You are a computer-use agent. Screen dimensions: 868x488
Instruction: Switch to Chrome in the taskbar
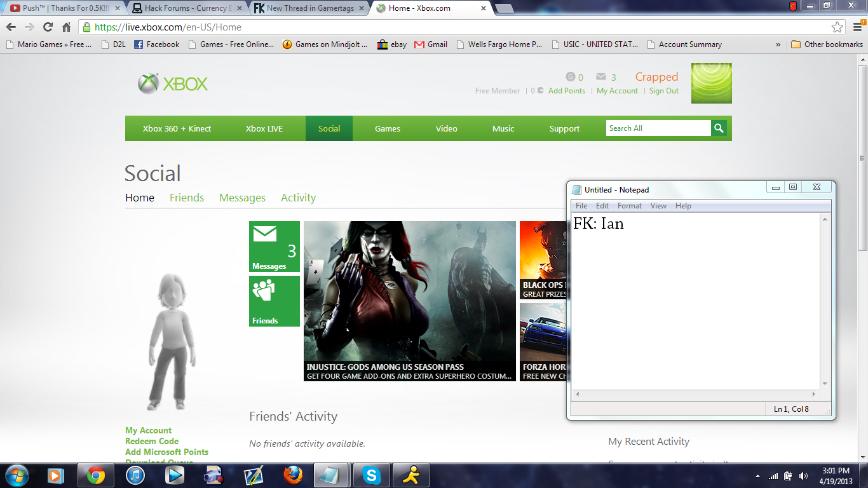[96, 475]
